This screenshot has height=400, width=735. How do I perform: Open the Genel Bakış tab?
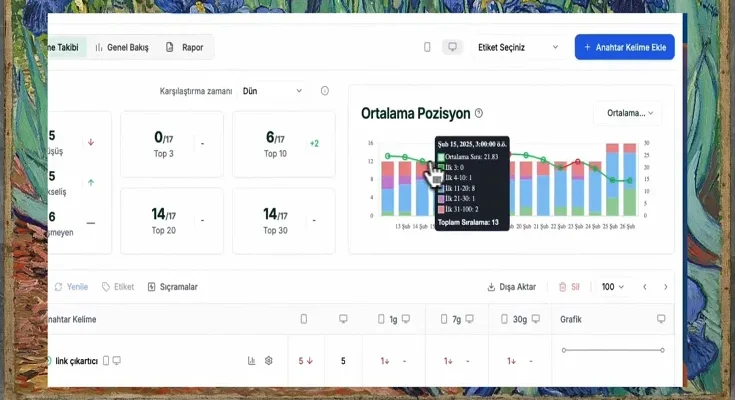[121, 47]
